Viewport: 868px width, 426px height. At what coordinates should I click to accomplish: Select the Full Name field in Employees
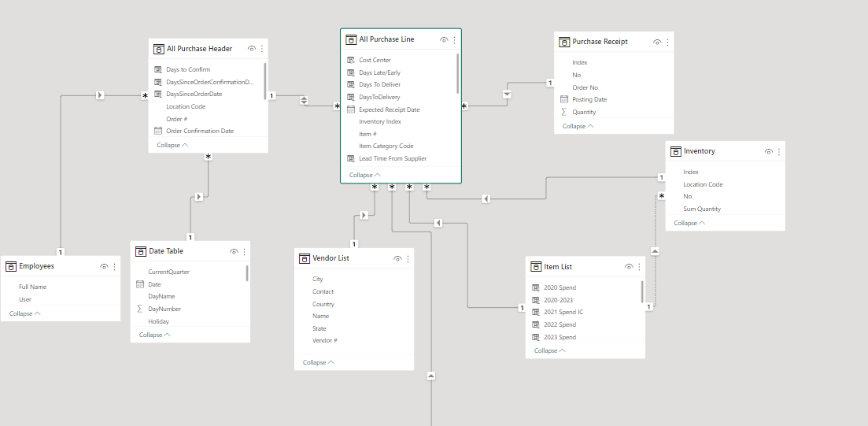tap(33, 287)
